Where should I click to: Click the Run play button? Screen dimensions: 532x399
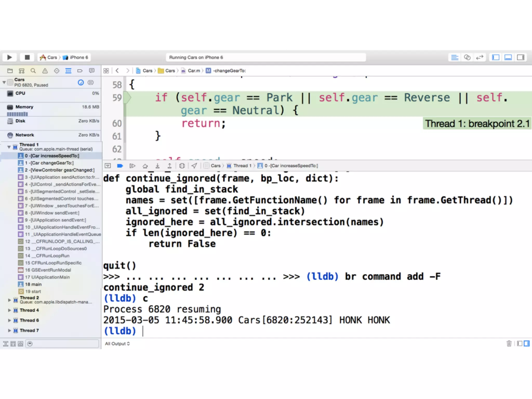pos(10,57)
